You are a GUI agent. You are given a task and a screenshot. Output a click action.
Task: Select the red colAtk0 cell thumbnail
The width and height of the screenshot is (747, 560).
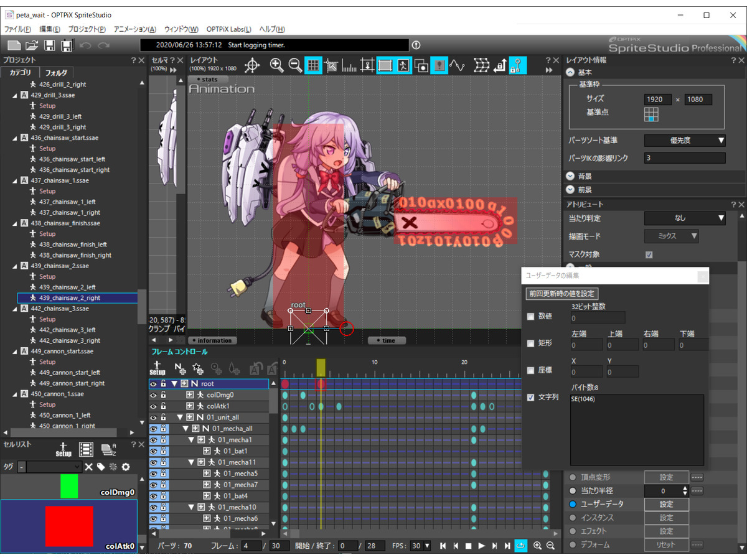point(69,526)
